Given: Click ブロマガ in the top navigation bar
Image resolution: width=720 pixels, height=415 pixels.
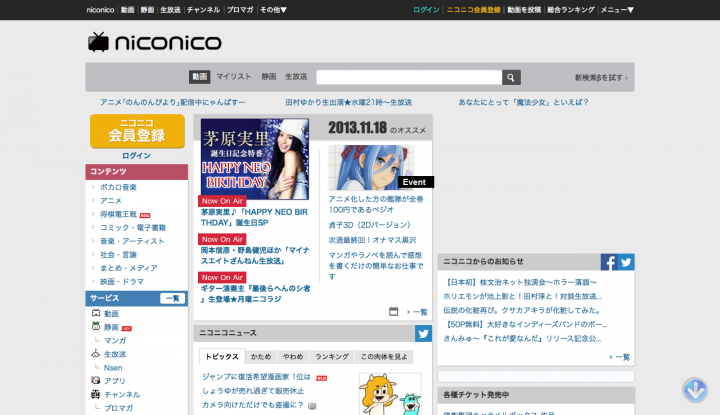Looking at the screenshot, I should point(240,10).
